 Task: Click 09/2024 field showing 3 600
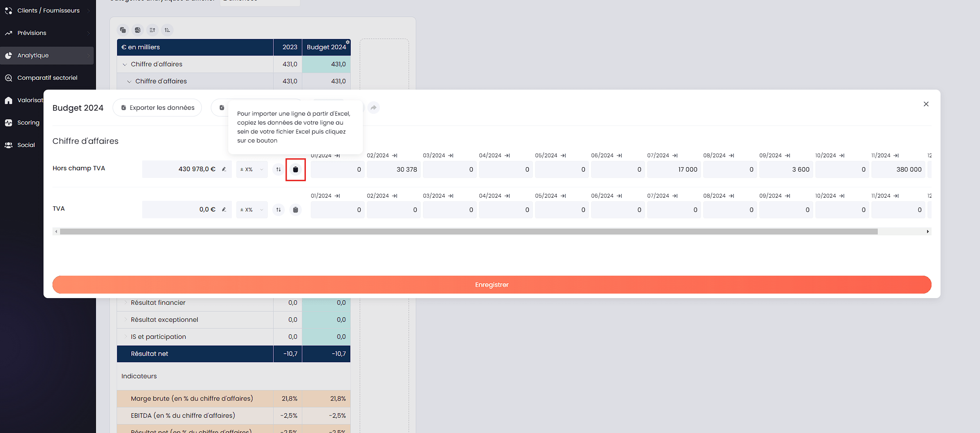tap(786, 169)
